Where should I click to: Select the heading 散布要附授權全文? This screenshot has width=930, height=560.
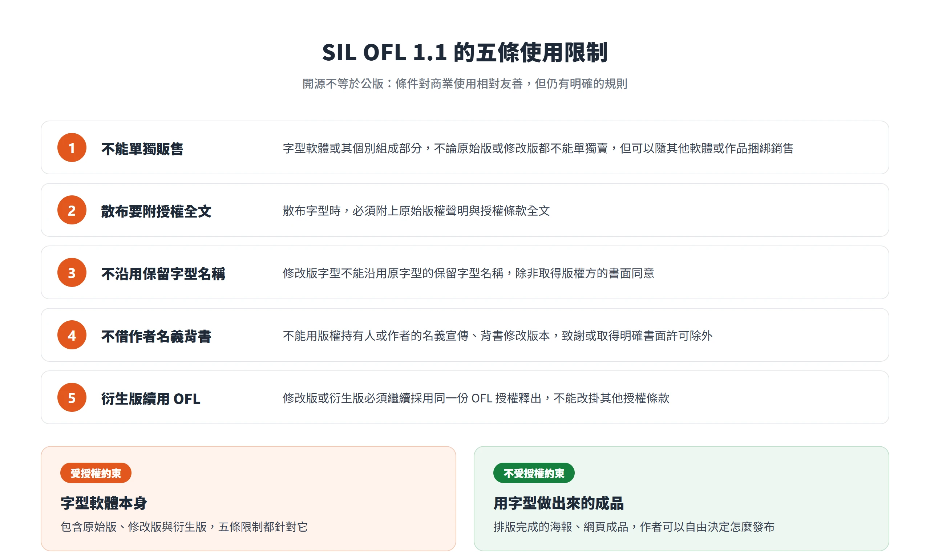click(156, 211)
